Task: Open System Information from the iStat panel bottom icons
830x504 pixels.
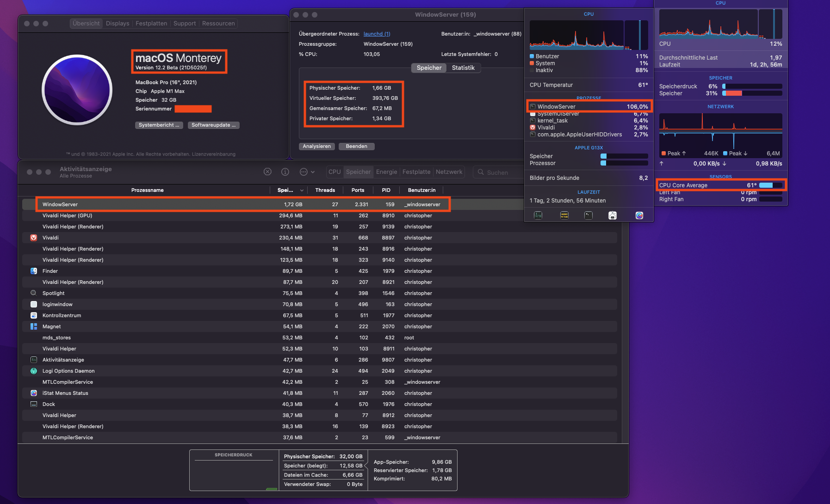Action: point(613,215)
